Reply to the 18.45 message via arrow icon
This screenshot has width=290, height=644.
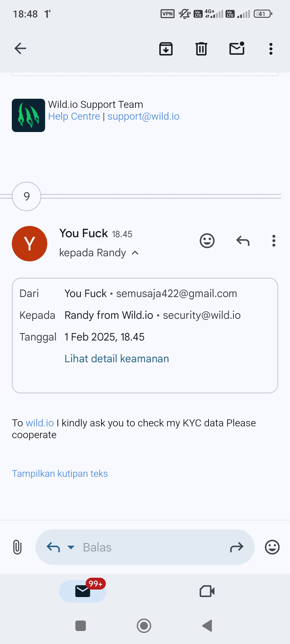(x=243, y=241)
